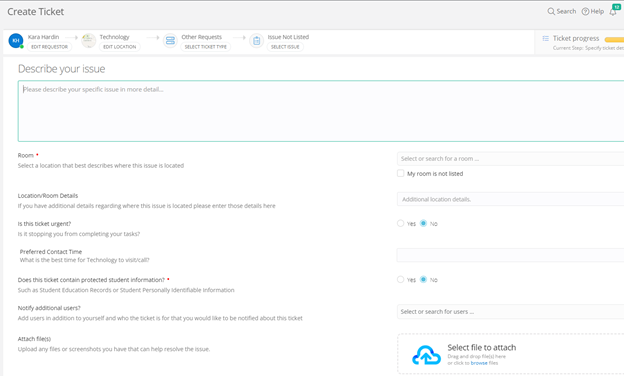Open the Select or search for users dropdown

(x=510, y=312)
